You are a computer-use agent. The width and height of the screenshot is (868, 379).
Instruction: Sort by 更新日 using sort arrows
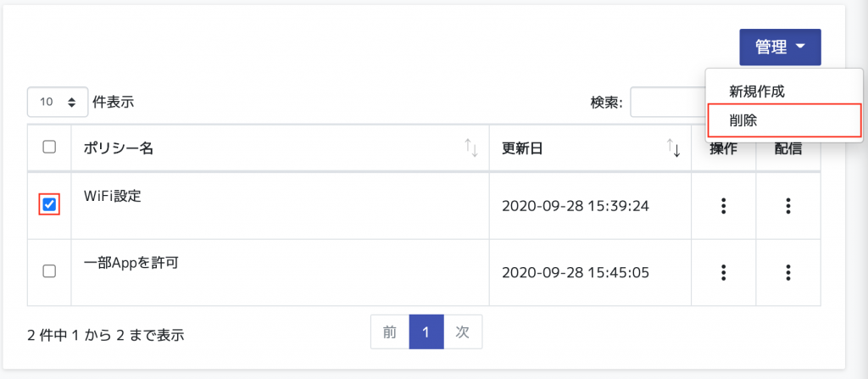673,148
